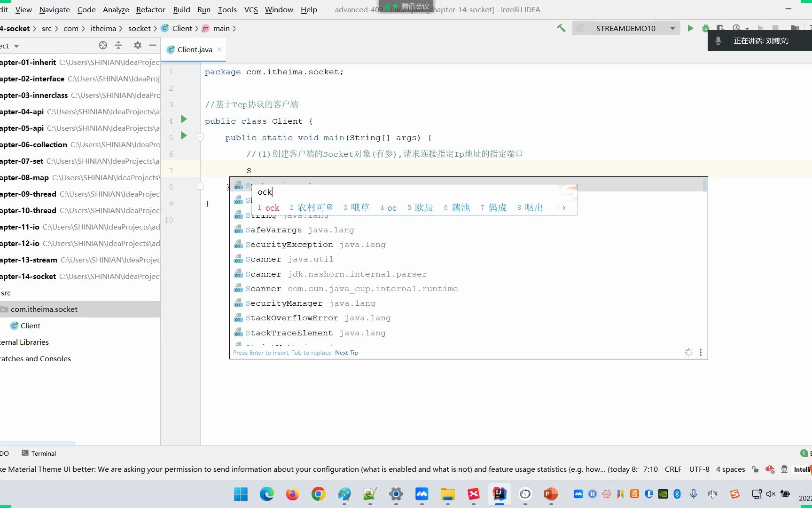Open the Build menu
Viewport: 812px width, 508px height.
pos(181,9)
